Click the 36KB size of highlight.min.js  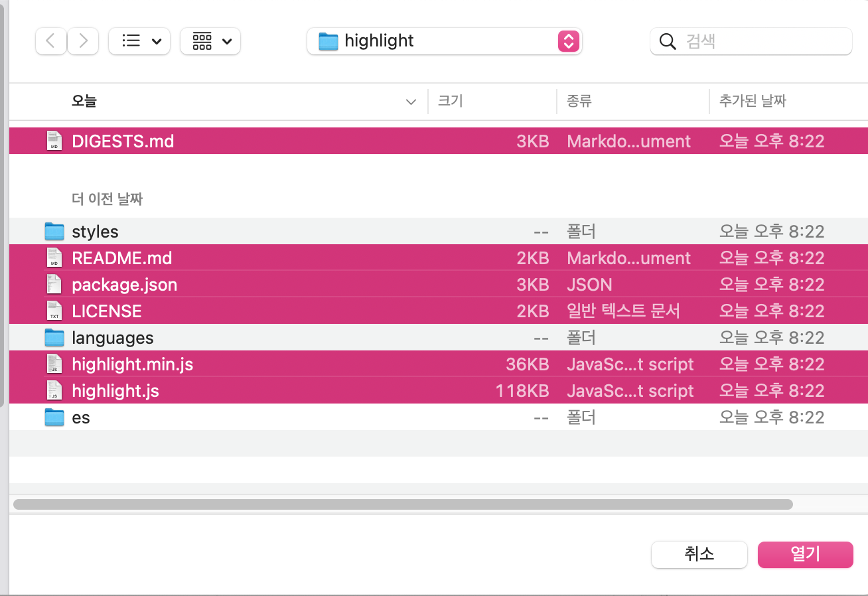click(x=528, y=364)
